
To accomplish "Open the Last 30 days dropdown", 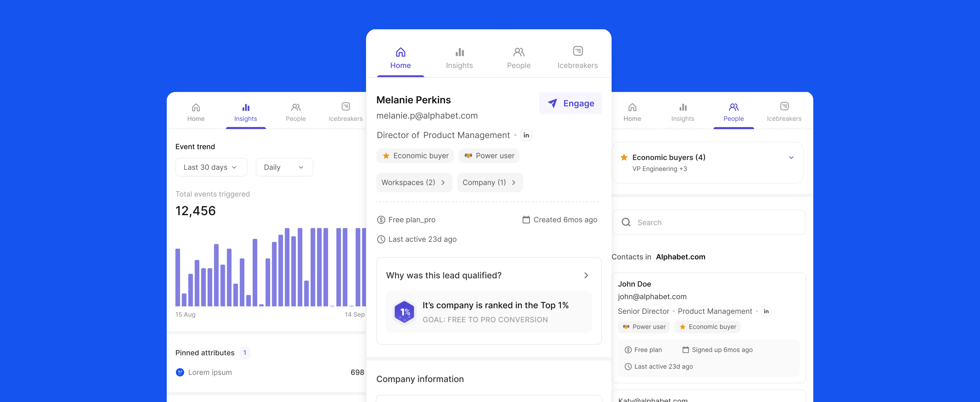I will tap(211, 168).
